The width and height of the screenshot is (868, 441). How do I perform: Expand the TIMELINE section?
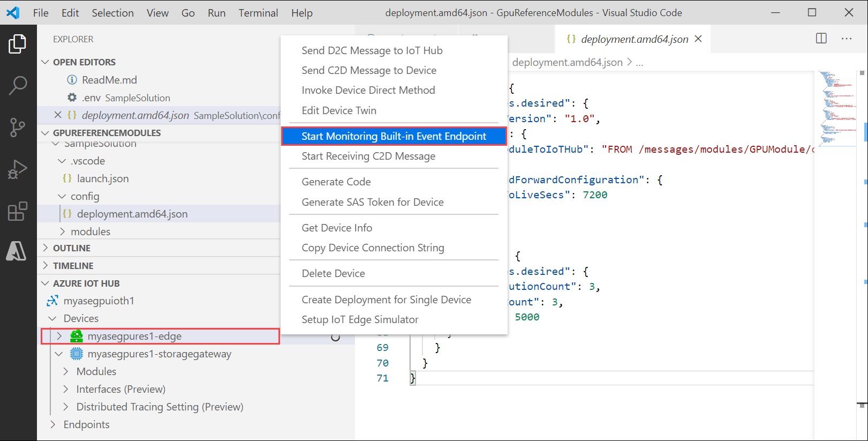pos(73,266)
